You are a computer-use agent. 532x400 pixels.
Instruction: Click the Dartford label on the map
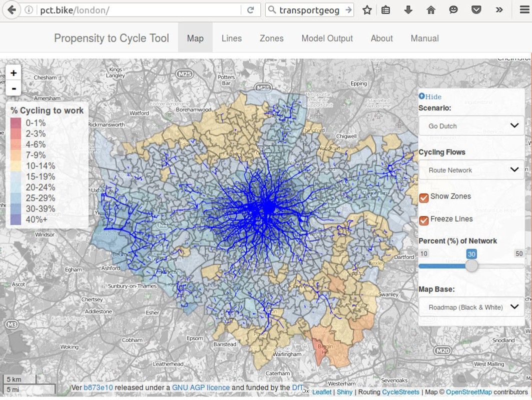click(404, 257)
